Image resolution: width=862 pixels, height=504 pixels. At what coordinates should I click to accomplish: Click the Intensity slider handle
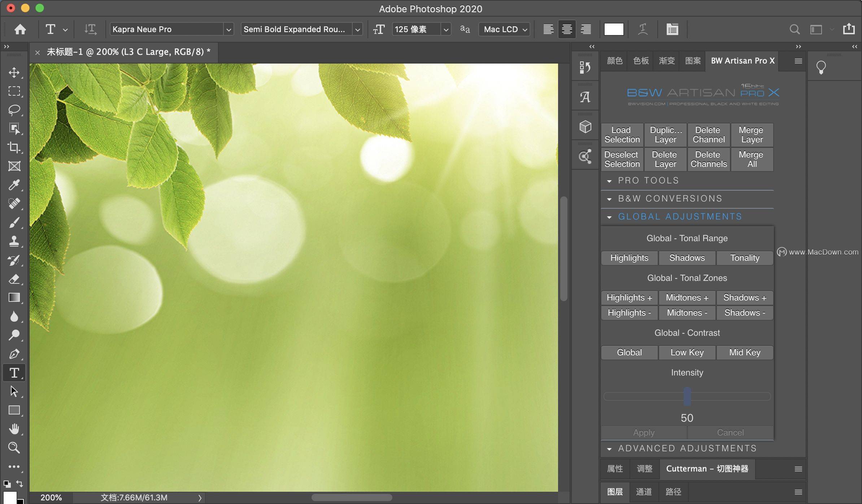(x=687, y=396)
